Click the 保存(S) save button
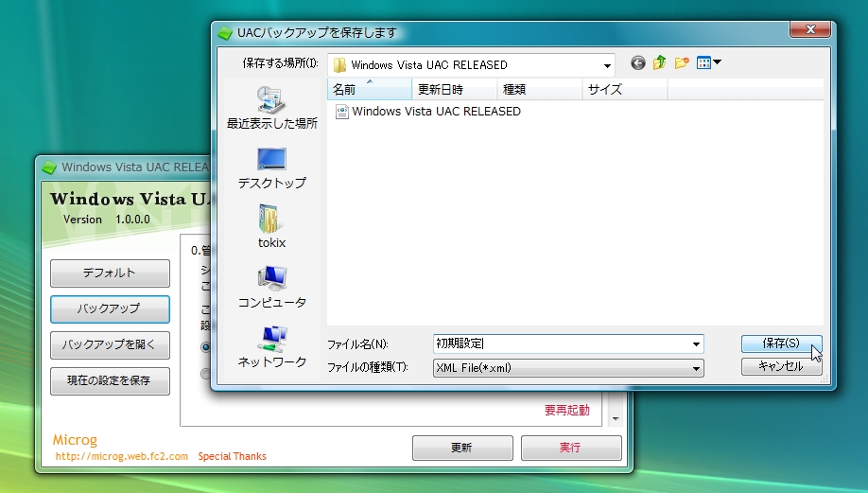 [x=782, y=343]
